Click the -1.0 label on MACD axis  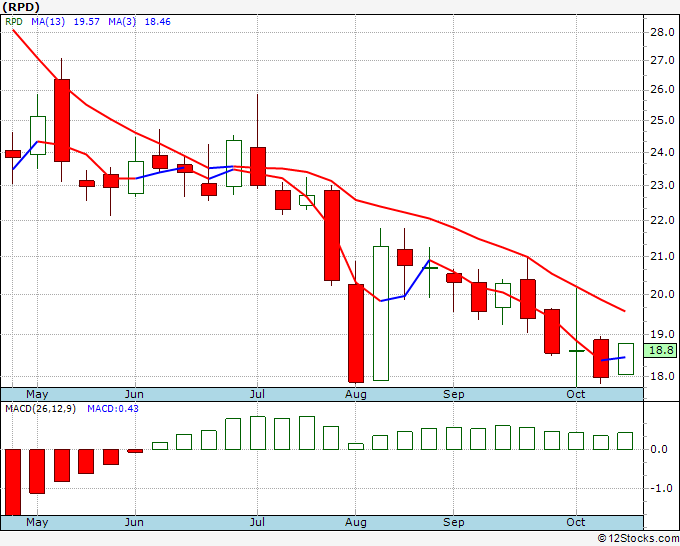(659, 488)
